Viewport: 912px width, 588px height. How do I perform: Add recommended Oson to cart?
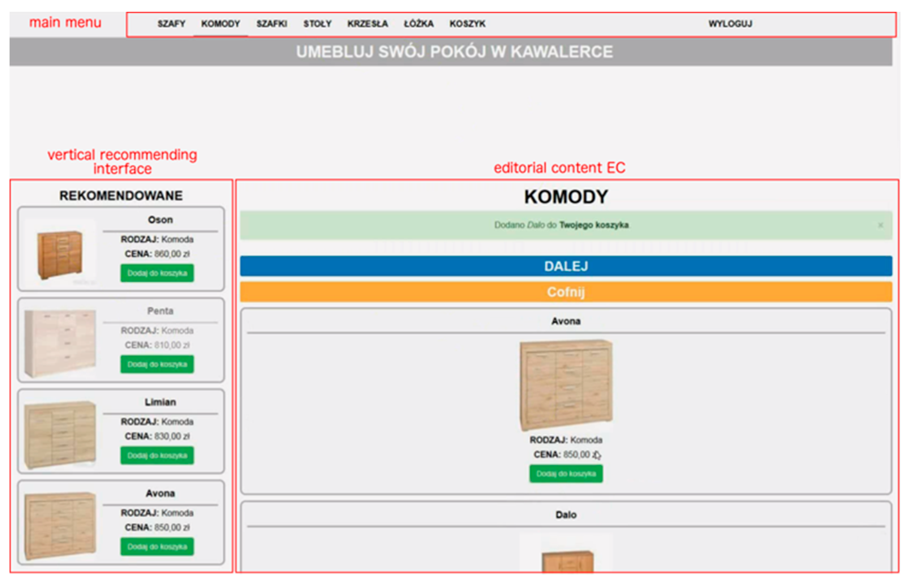click(157, 273)
